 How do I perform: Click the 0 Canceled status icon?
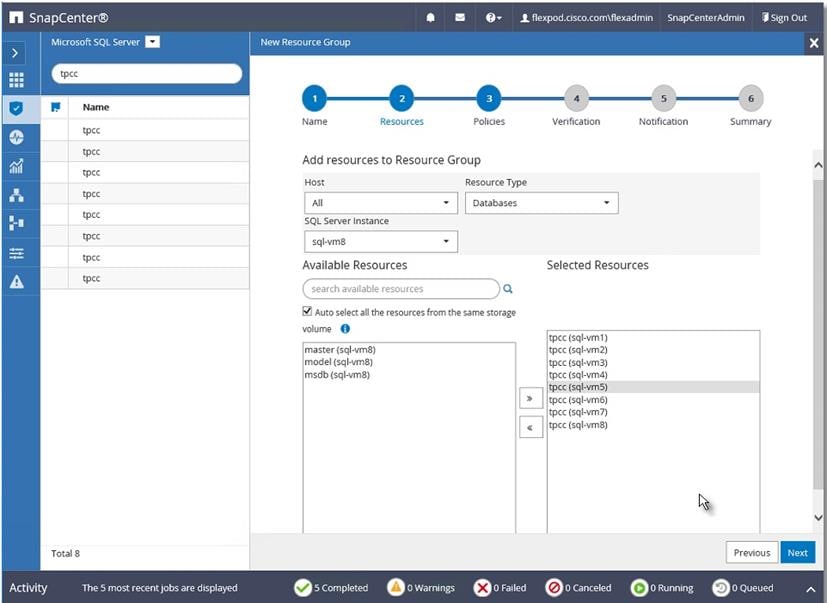[554, 588]
